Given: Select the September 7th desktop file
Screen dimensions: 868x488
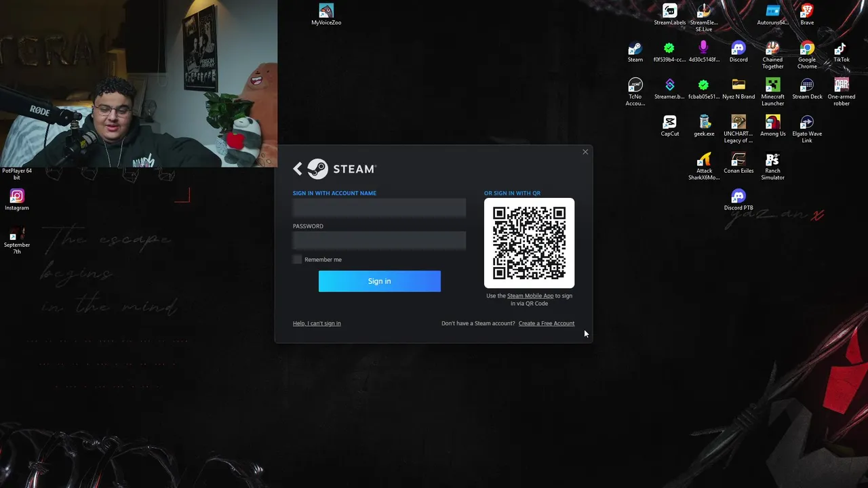Looking at the screenshot, I should tap(17, 241).
